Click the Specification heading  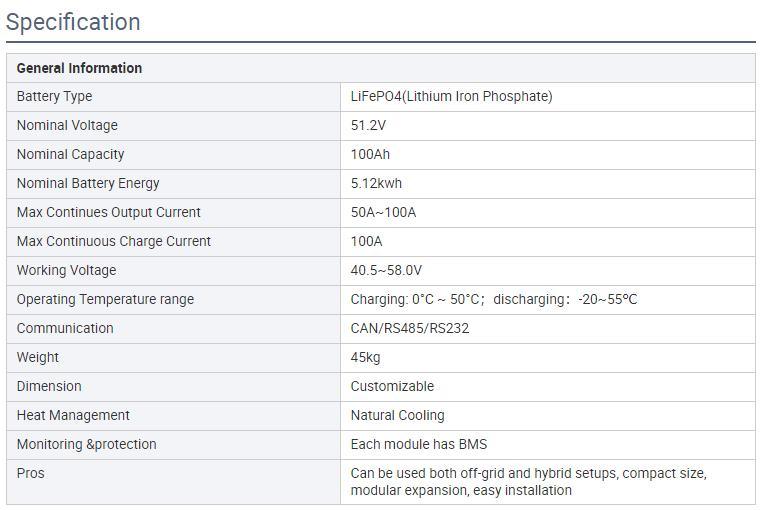coord(73,22)
